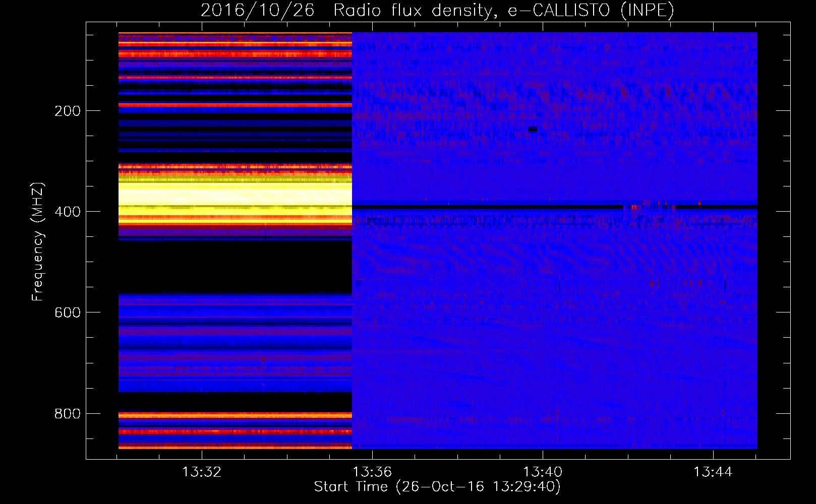Image resolution: width=816 pixels, height=504 pixels.
Task: Click the "13:32" time tick label
Action: 202,472
